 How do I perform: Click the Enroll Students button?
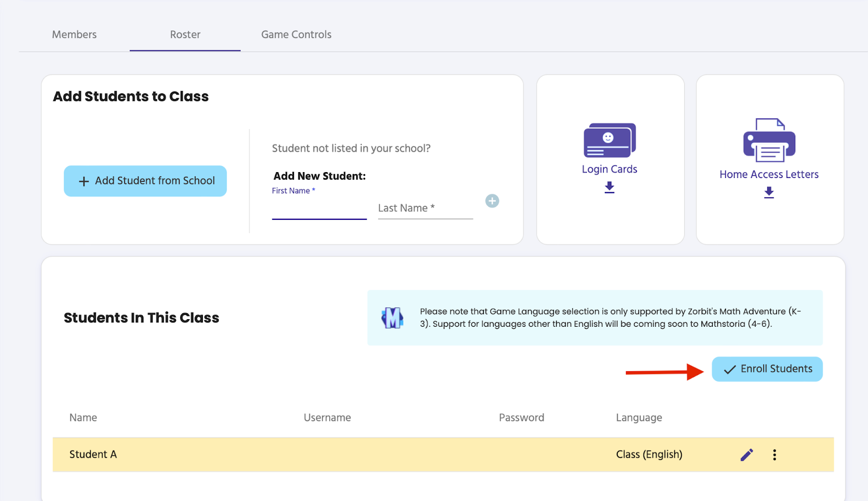(x=767, y=369)
